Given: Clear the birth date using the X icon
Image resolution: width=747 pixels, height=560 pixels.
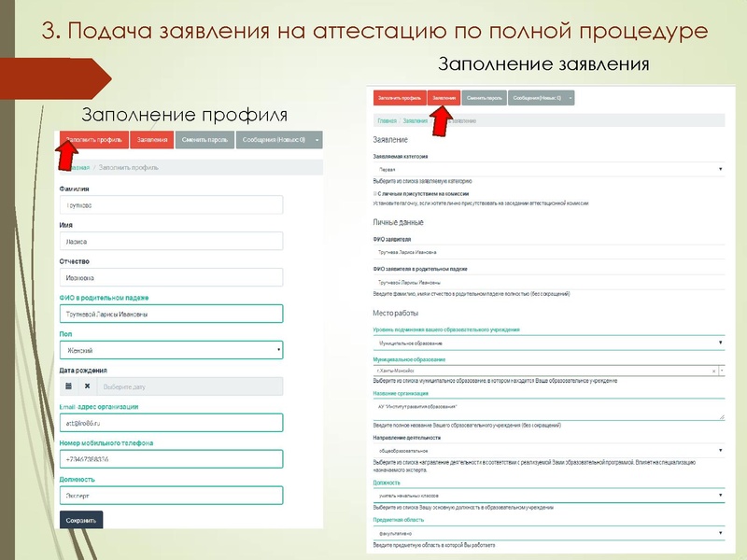Looking at the screenshot, I should click(x=89, y=385).
